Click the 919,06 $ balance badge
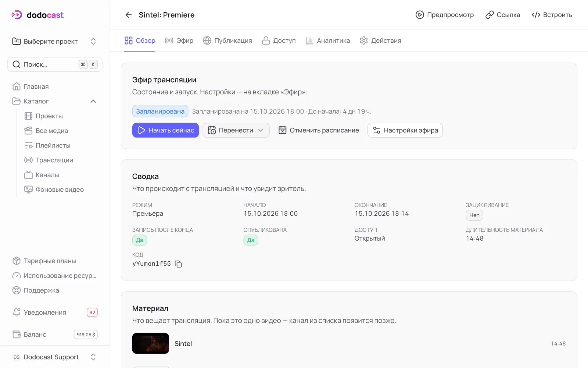588x368 pixels. click(x=86, y=335)
